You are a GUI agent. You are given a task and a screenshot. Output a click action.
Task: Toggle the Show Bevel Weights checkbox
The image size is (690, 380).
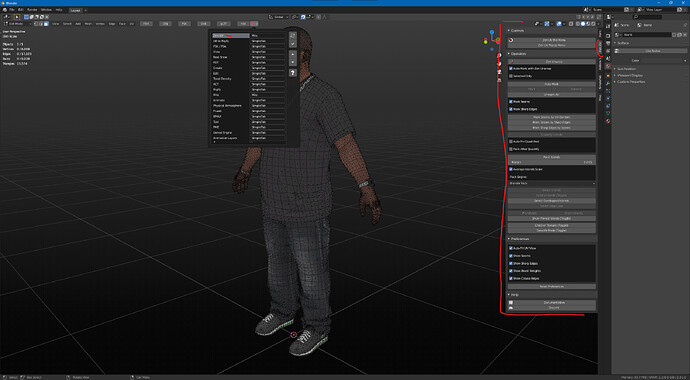point(510,271)
